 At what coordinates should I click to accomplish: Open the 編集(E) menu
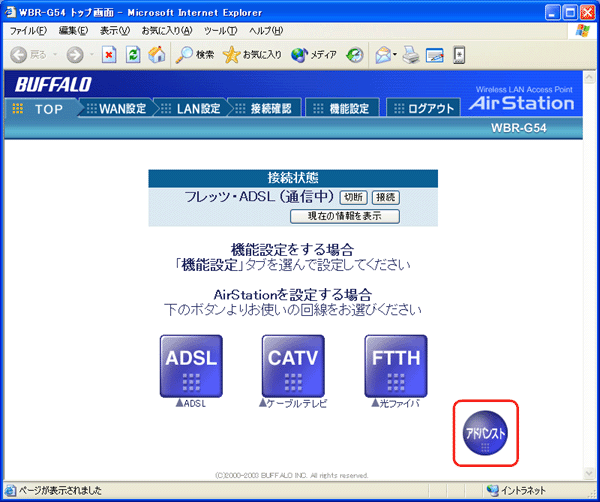tap(73, 31)
